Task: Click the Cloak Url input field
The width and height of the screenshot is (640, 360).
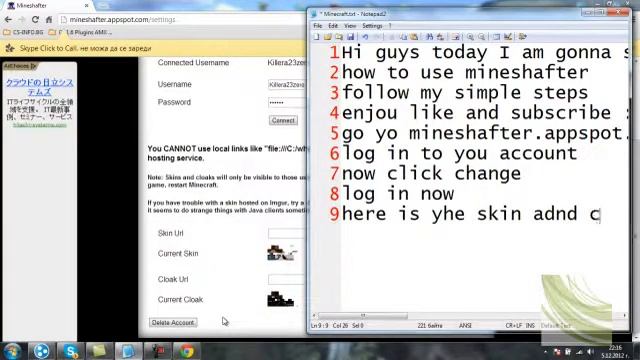Action: (287, 279)
